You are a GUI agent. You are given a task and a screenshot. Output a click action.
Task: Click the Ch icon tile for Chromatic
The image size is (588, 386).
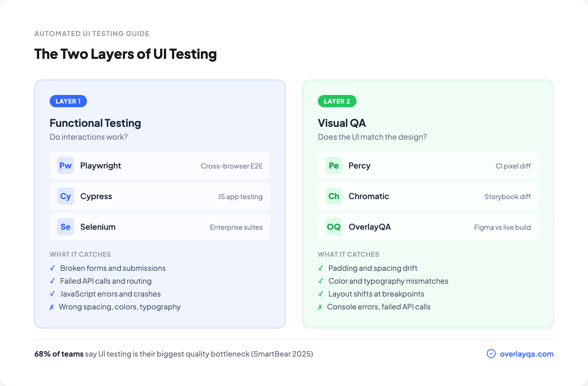pyautogui.click(x=334, y=196)
